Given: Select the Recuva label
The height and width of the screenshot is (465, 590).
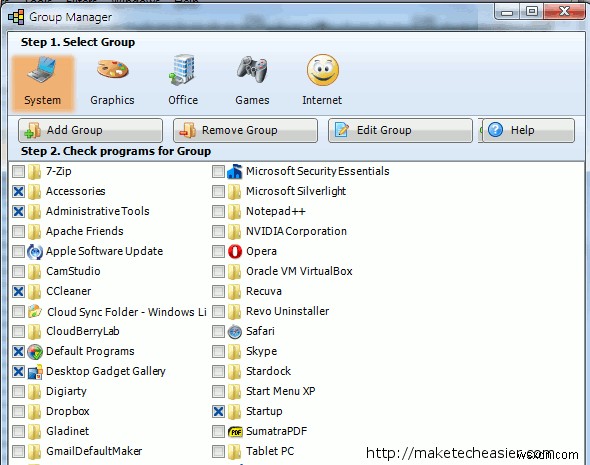Looking at the screenshot, I should 264,291.
